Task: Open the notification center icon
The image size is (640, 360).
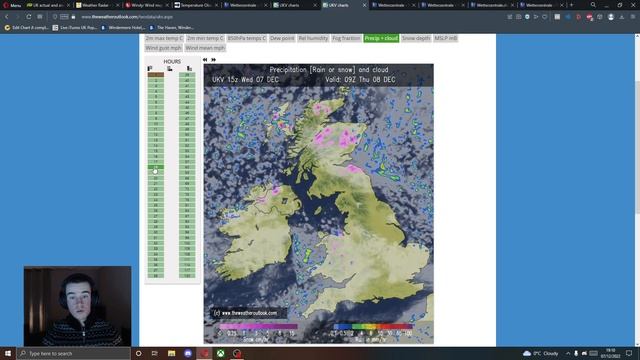Action: click(629, 353)
